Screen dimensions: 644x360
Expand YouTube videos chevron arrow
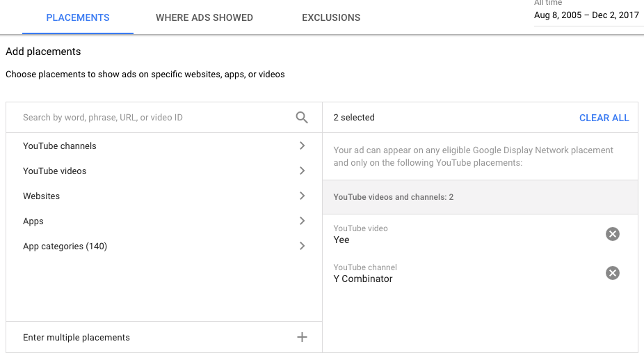(303, 171)
